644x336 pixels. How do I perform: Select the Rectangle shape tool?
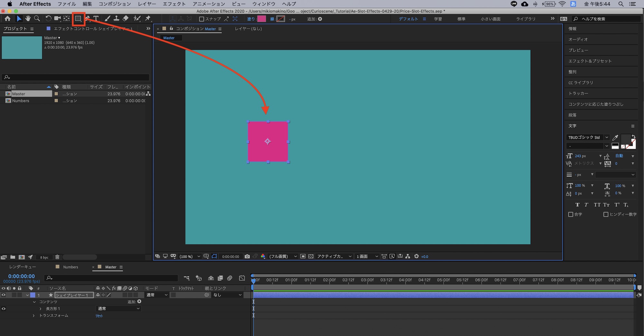pyautogui.click(x=78, y=19)
